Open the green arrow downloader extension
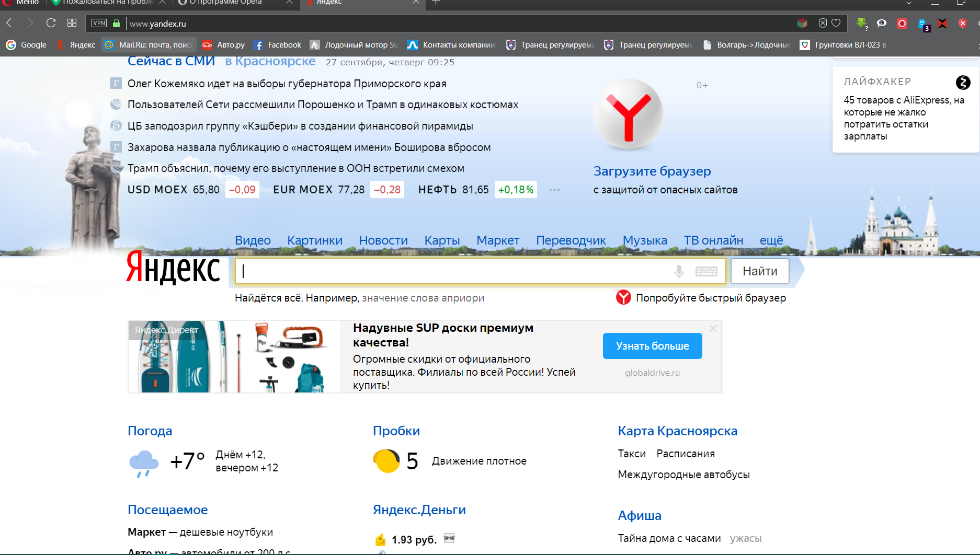980x555 pixels. click(861, 24)
